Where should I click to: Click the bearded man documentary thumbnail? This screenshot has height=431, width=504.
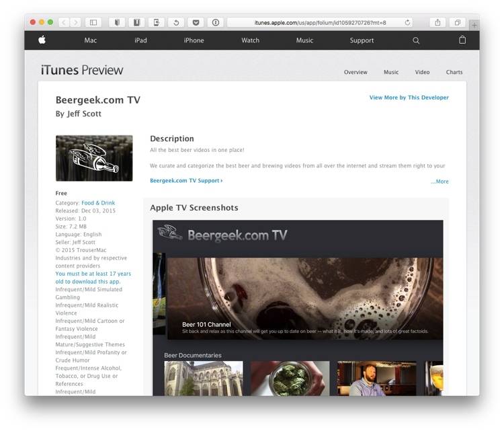[376, 379]
